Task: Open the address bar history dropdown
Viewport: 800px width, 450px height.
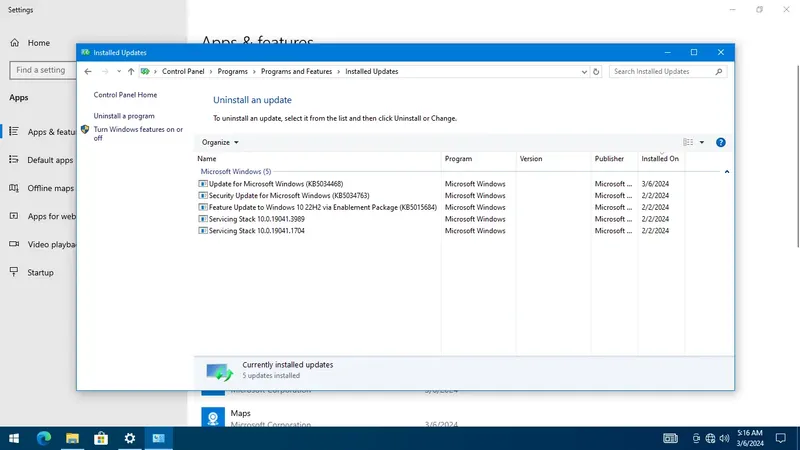Action: [584, 72]
